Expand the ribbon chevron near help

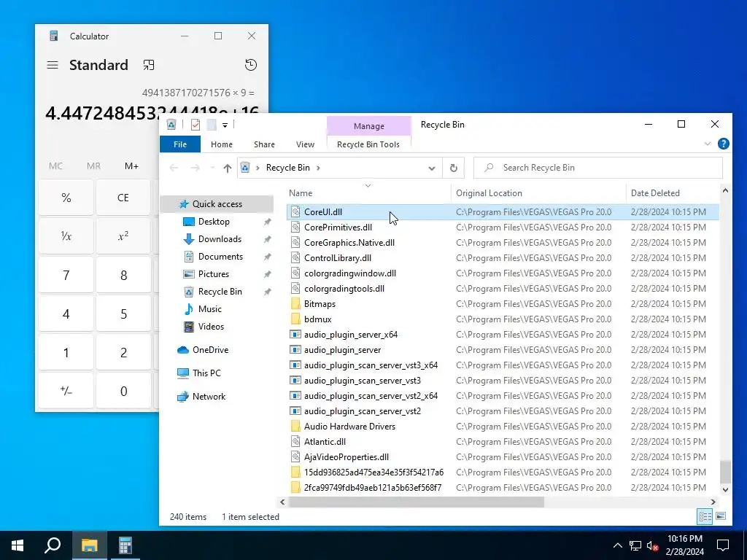pyautogui.click(x=708, y=144)
